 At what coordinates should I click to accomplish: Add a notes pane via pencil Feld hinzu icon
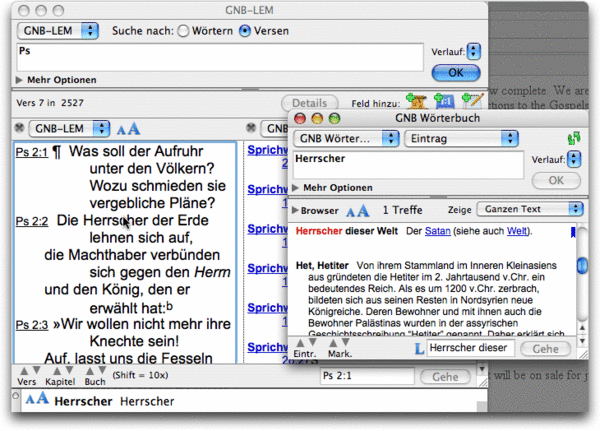click(472, 101)
